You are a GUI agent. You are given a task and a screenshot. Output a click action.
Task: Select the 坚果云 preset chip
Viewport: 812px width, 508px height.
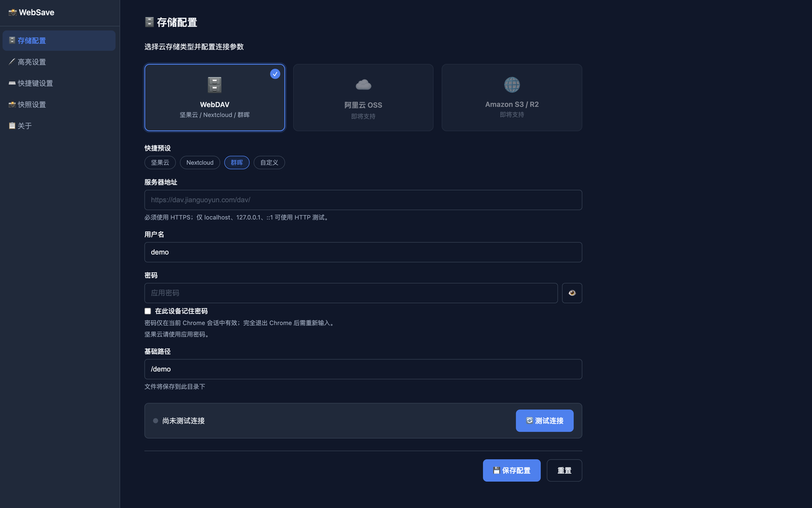(x=160, y=163)
